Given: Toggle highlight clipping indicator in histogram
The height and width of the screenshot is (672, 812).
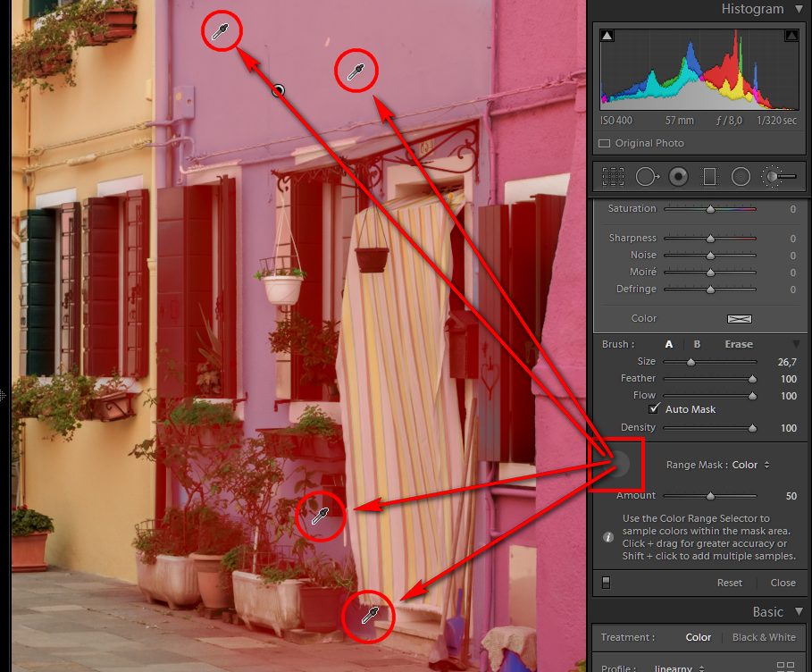Looking at the screenshot, I should coord(791,36).
